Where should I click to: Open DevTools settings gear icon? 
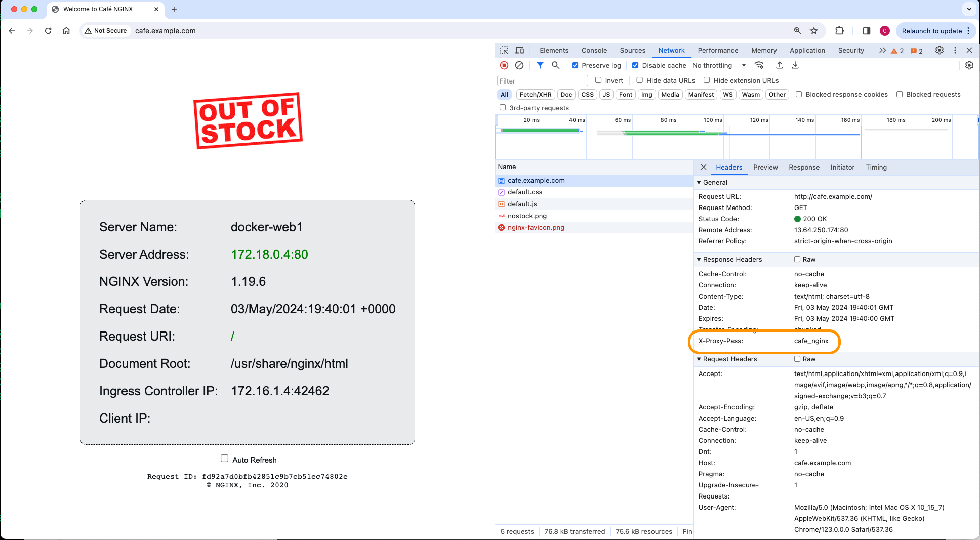click(x=940, y=50)
